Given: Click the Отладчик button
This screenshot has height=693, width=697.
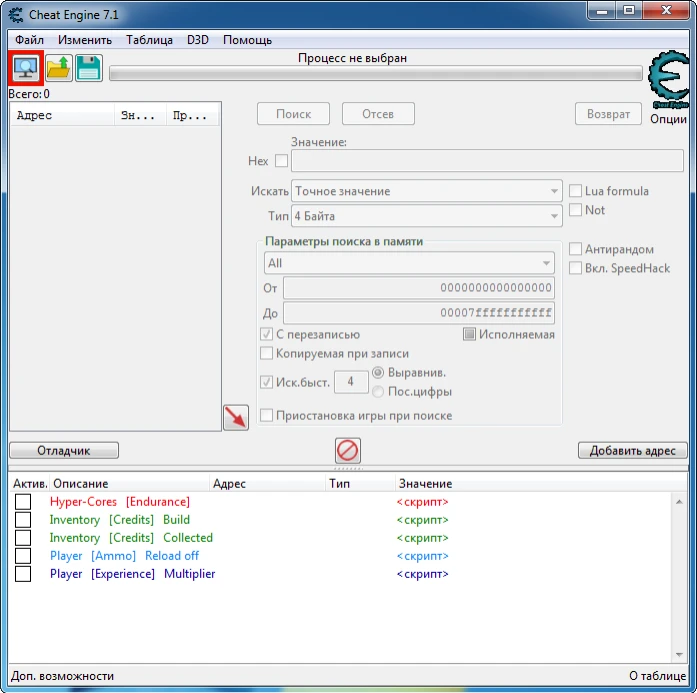Looking at the screenshot, I should (64, 450).
